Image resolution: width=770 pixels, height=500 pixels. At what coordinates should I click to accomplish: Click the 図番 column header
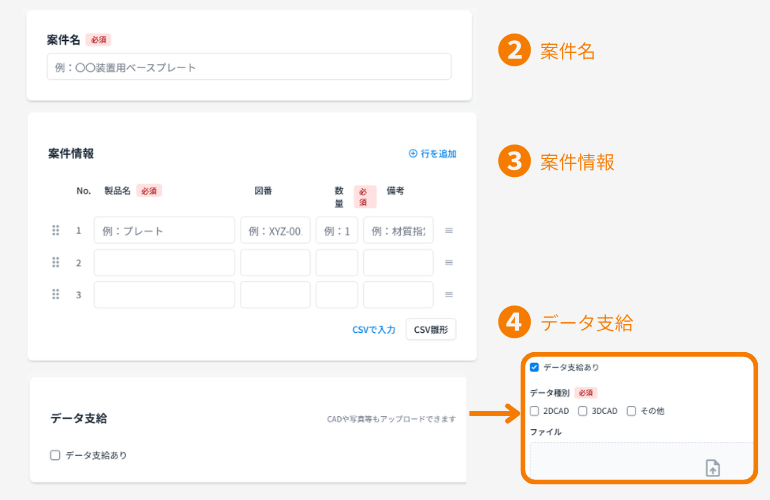coord(263,191)
